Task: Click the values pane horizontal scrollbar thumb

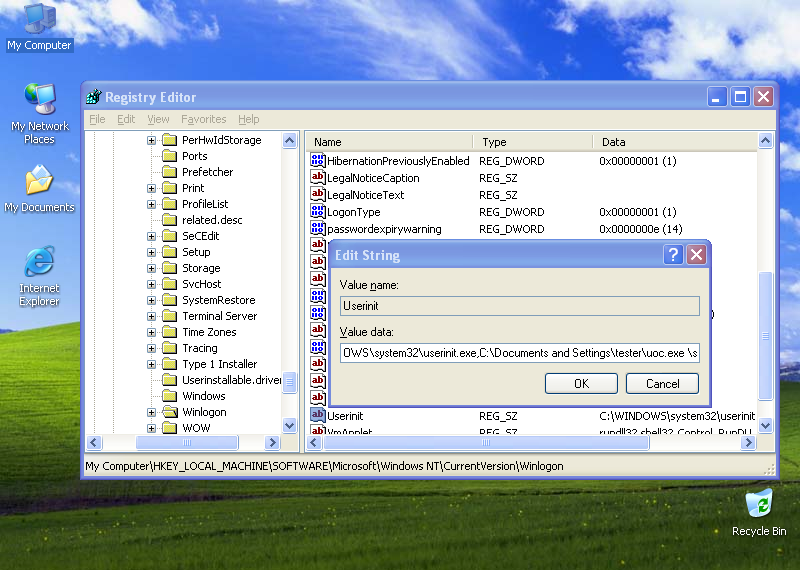Action: tap(486, 442)
